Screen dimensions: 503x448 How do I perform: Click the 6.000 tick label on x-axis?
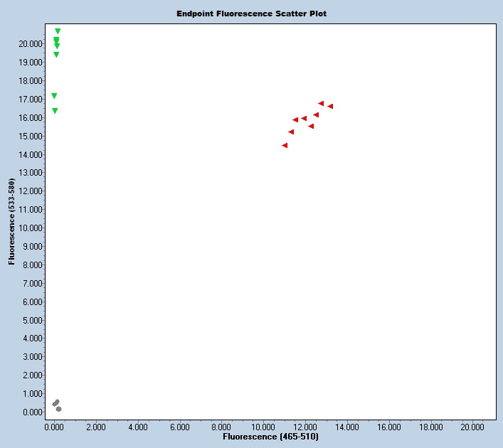[x=179, y=427]
